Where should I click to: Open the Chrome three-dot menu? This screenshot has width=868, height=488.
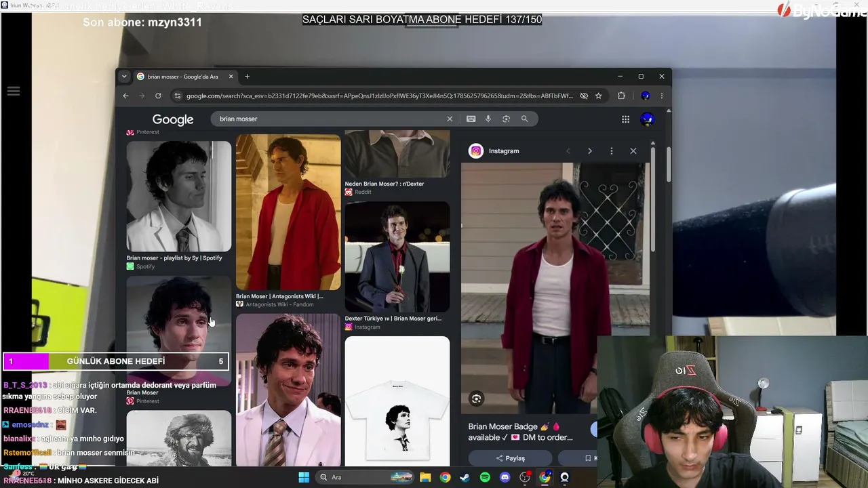(x=661, y=96)
